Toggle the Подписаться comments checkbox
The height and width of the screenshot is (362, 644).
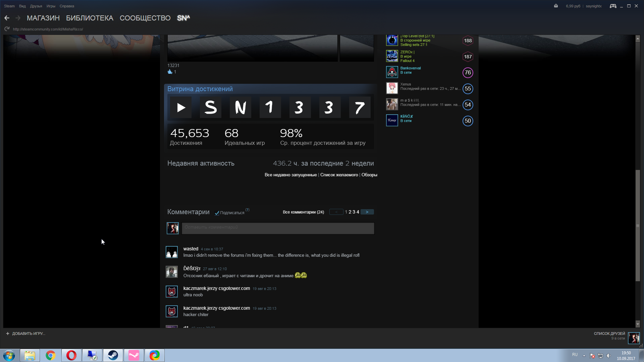pyautogui.click(x=217, y=213)
